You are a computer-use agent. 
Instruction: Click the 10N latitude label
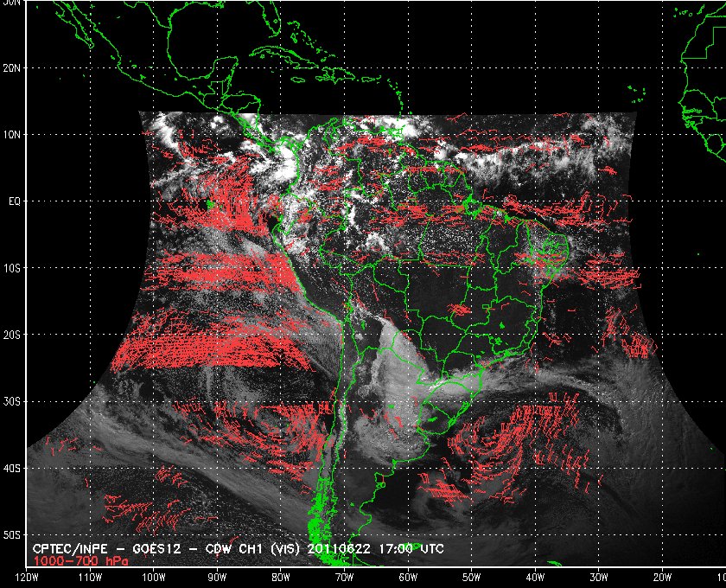(11, 134)
